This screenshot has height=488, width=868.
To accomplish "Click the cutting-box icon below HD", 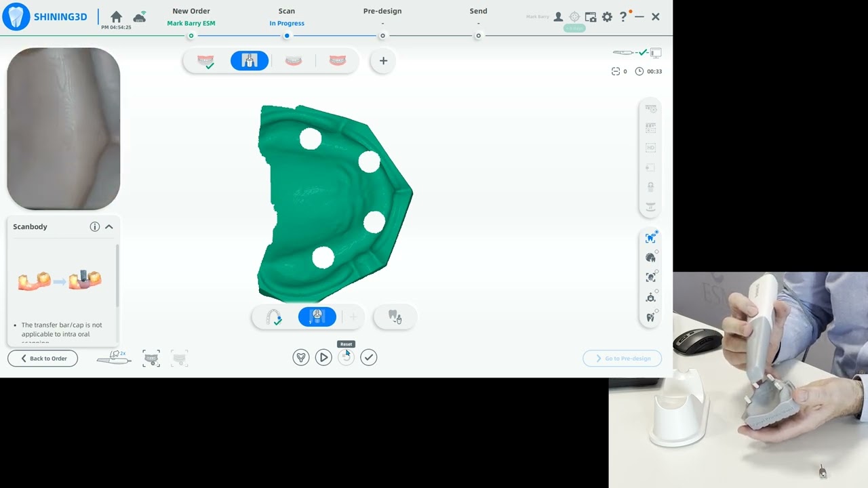I will [x=651, y=167].
